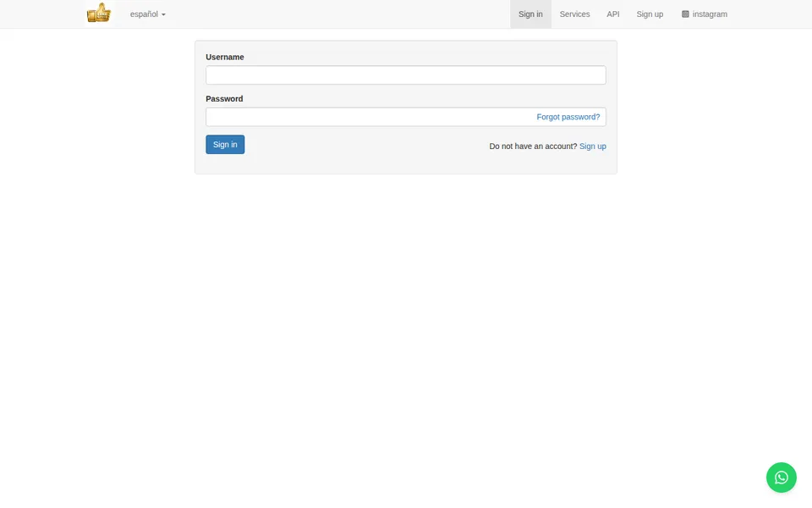Viewport: 812px width, 508px height.
Task: Click the Forgot password? link
Action: pos(568,117)
